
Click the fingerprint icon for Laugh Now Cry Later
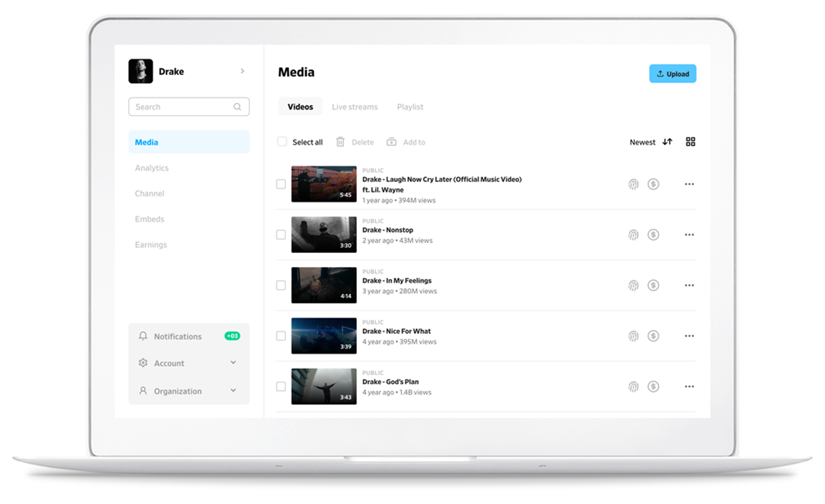[633, 184]
